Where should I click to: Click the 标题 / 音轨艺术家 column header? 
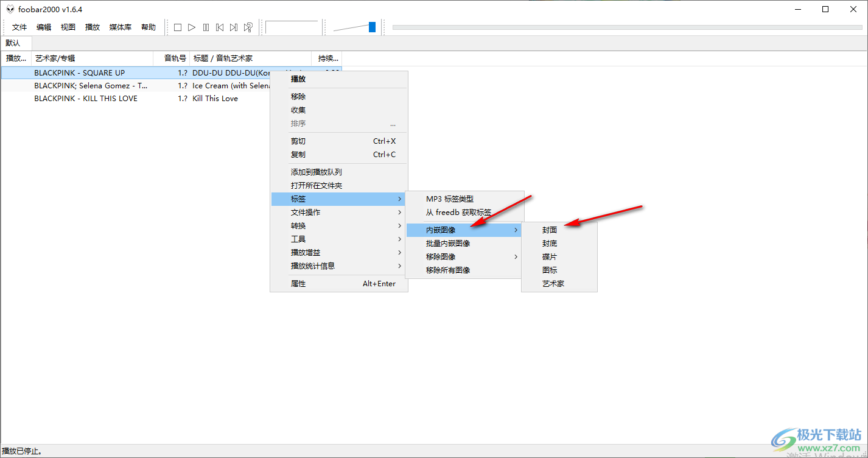click(x=251, y=58)
